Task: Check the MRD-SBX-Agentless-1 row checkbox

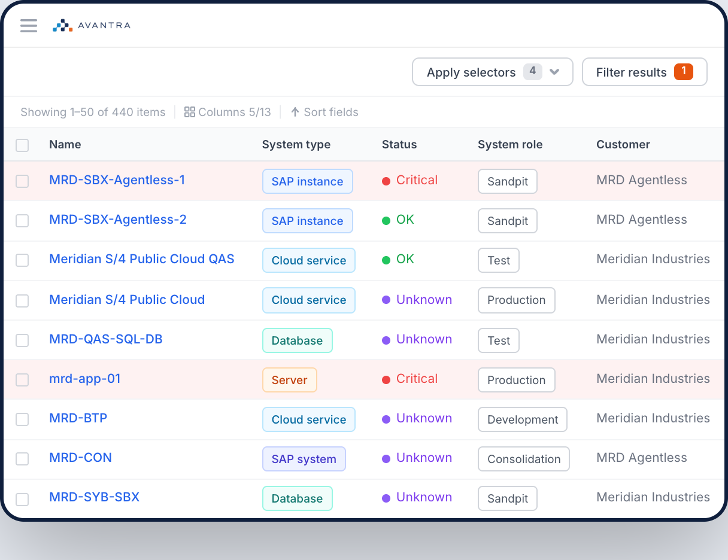Action: pos(22,181)
